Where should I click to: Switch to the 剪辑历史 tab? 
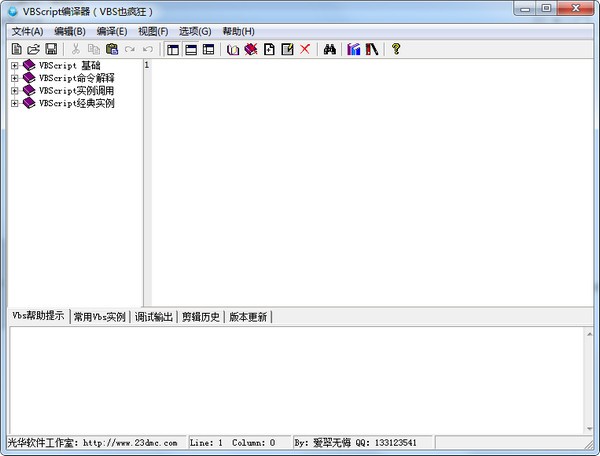click(201, 317)
